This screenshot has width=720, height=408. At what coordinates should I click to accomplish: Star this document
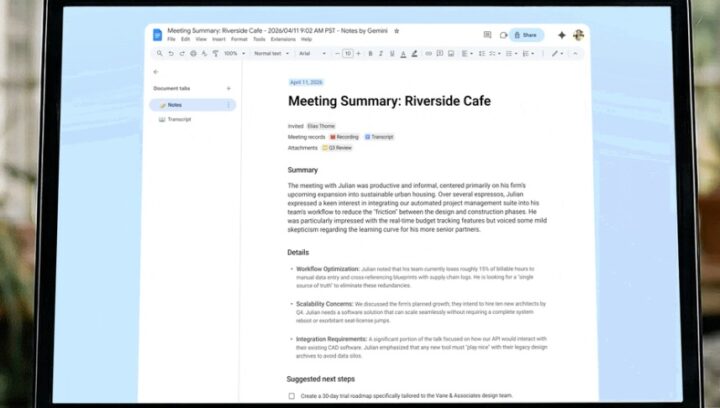pyautogui.click(x=397, y=31)
